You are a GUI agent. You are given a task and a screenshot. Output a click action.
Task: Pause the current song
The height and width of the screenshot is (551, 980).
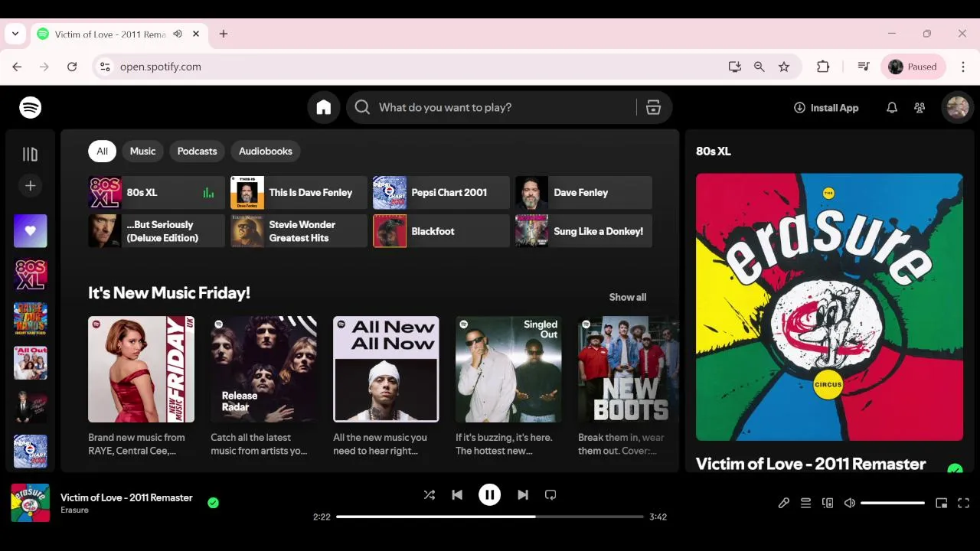490,495
